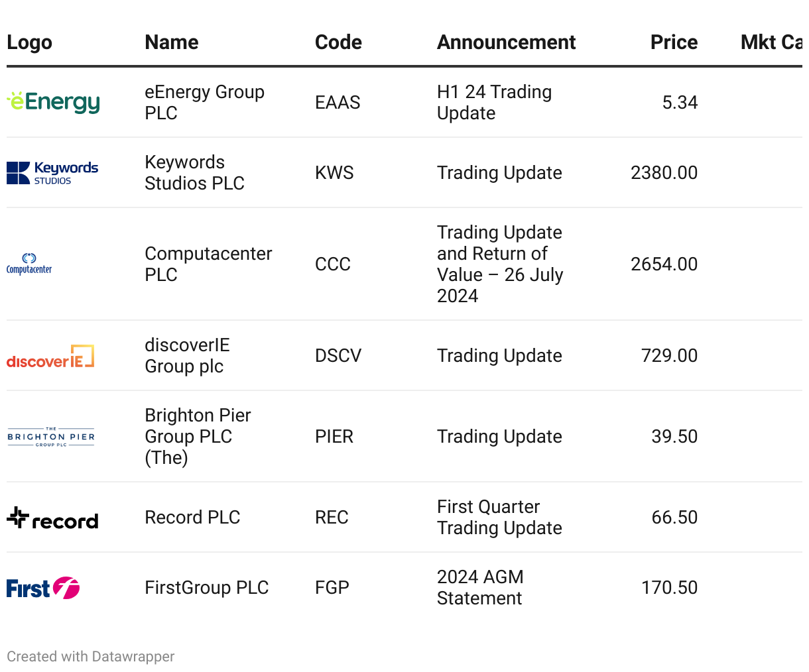809x672 pixels.
Task: Click the discoverIE logo
Action: (x=50, y=357)
